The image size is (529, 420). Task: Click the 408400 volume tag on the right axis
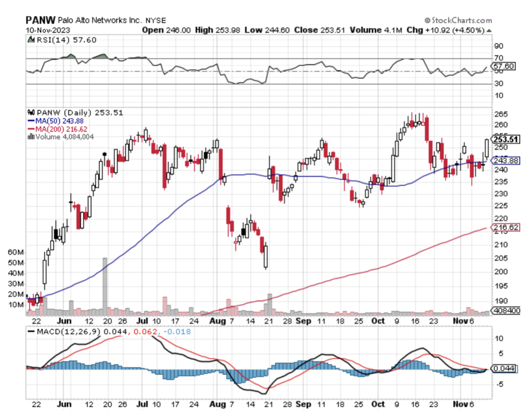[506, 310]
